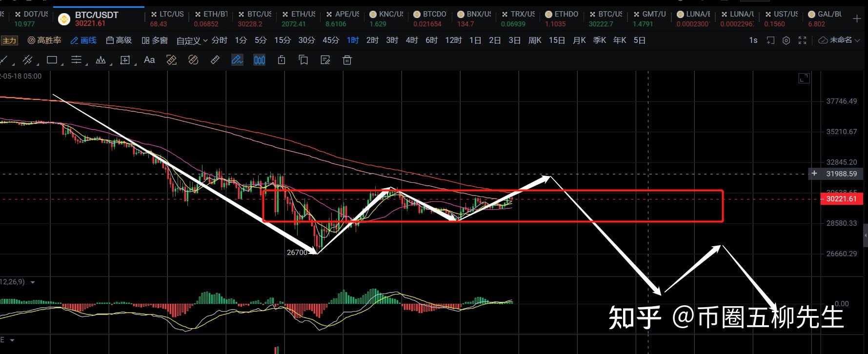Click the 31988.59 crosshair price label
This screenshot has height=354, width=868.
(841, 174)
